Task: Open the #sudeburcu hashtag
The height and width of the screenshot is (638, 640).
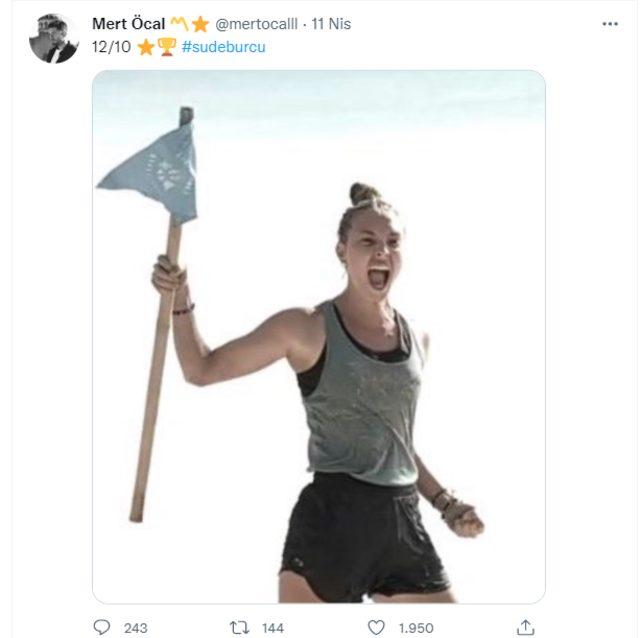Action: 224,47
